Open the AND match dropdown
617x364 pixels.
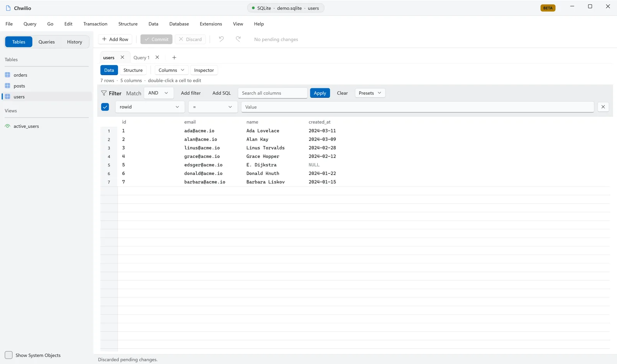point(158,93)
